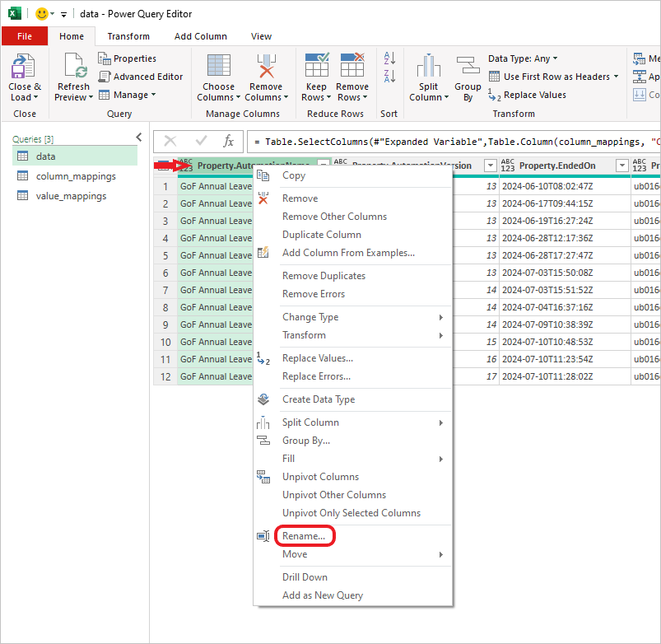Screen dimensions: 661x644
Task: Select Remove Duplicates
Action: click(x=353, y=276)
